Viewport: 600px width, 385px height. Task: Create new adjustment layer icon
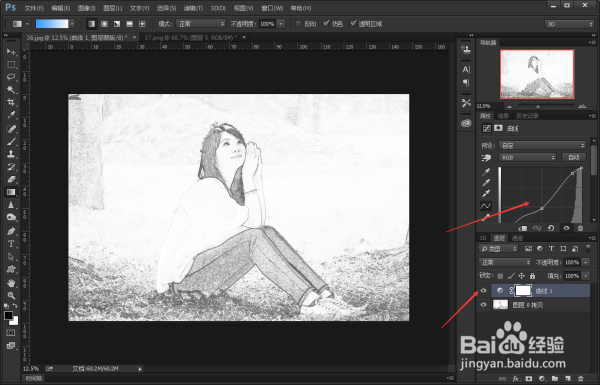[542, 378]
